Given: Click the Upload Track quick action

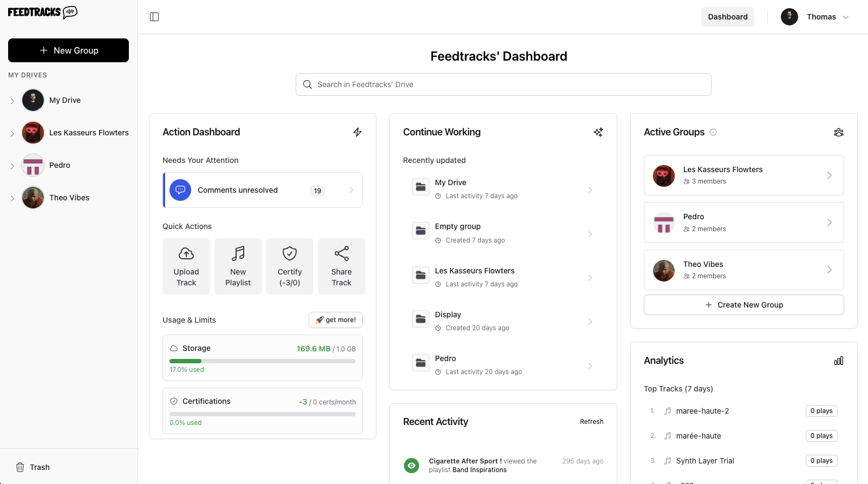Looking at the screenshot, I should [186, 266].
